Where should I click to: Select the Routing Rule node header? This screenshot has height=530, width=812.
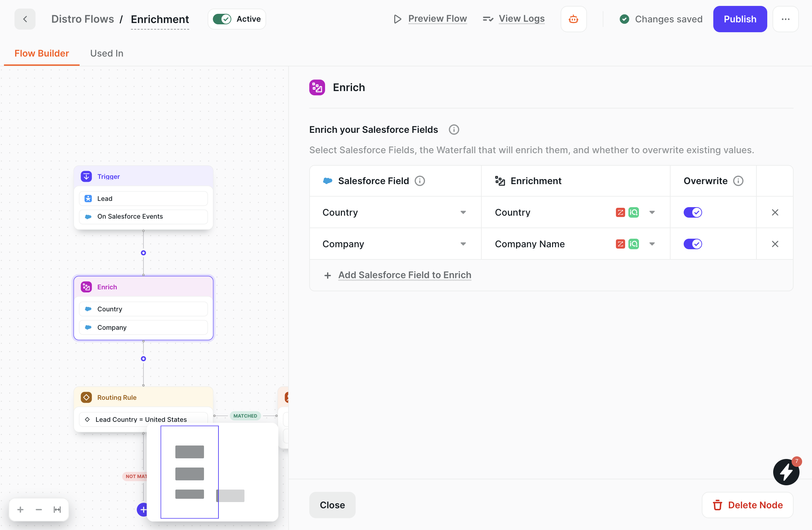143,397
